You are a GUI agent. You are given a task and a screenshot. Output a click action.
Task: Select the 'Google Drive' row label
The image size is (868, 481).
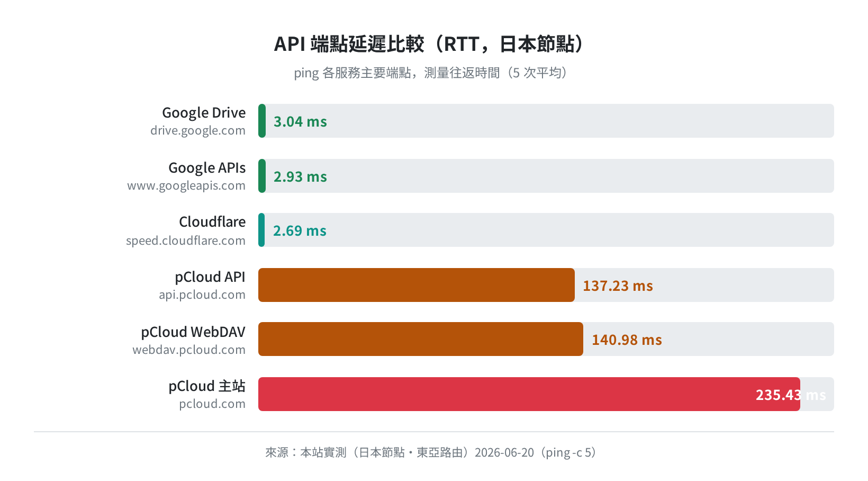204,113
